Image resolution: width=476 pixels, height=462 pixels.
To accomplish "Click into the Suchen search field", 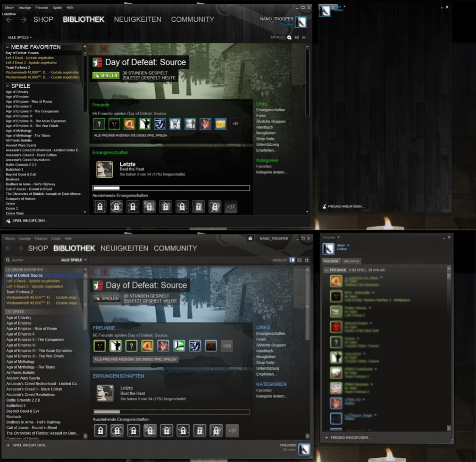I will tap(33, 260).
